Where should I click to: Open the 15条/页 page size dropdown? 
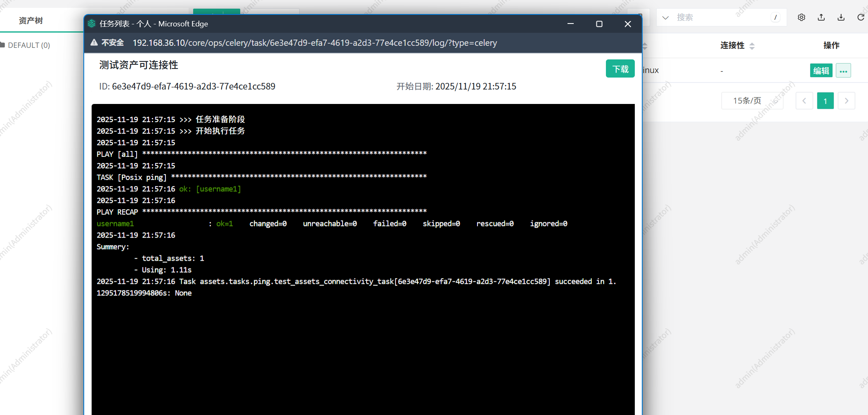pyautogui.click(x=752, y=100)
